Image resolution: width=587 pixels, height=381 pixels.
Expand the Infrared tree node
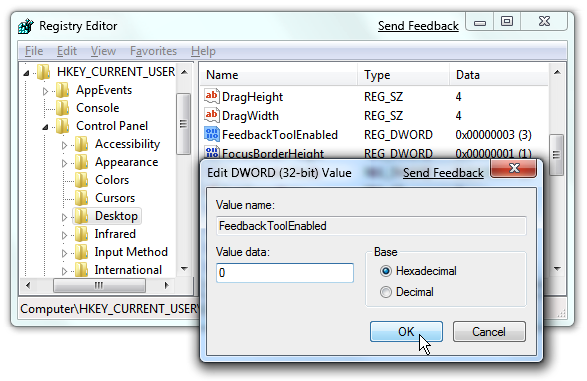tap(64, 235)
